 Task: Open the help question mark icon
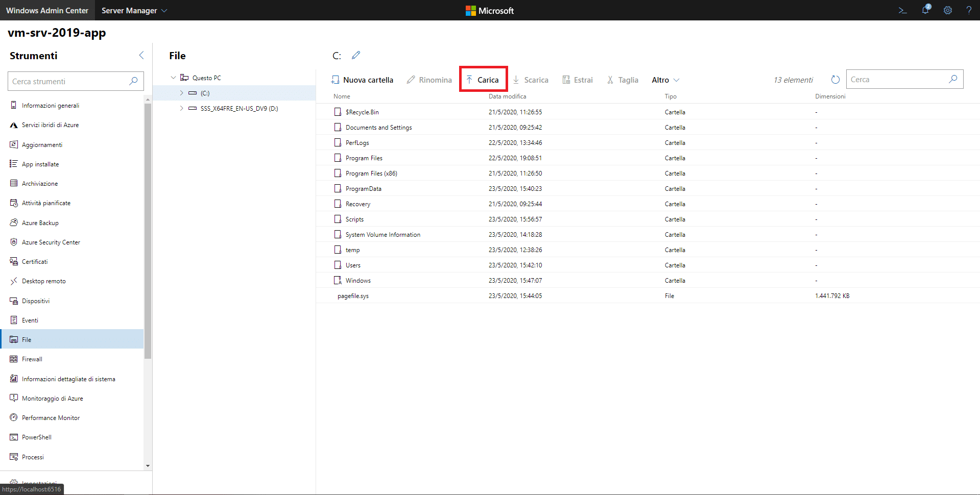pos(969,10)
